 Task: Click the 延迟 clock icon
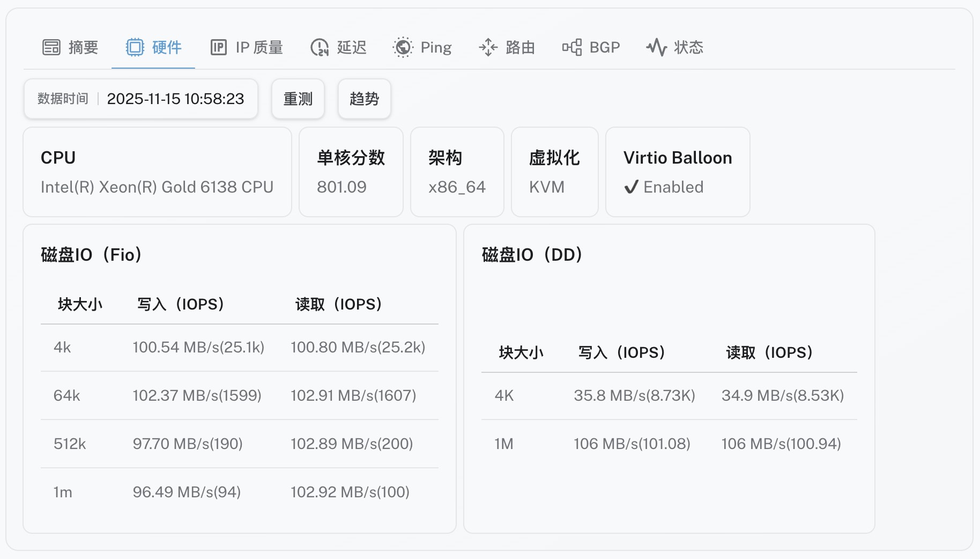pos(320,47)
